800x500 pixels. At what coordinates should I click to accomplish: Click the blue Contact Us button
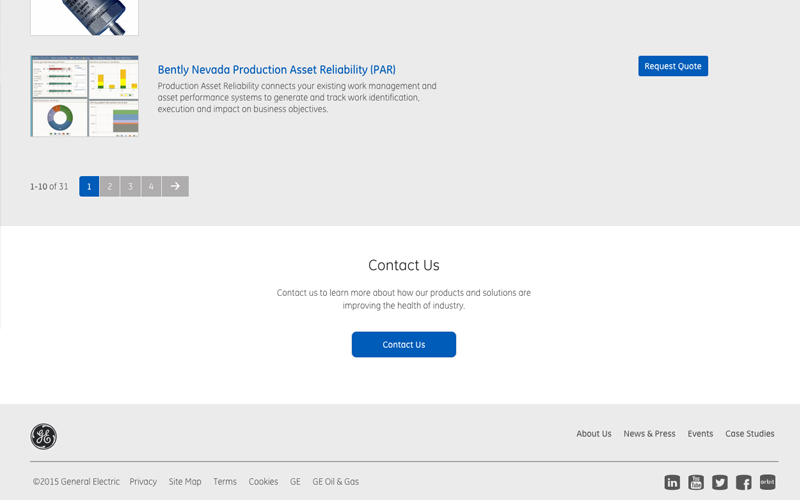click(404, 344)
